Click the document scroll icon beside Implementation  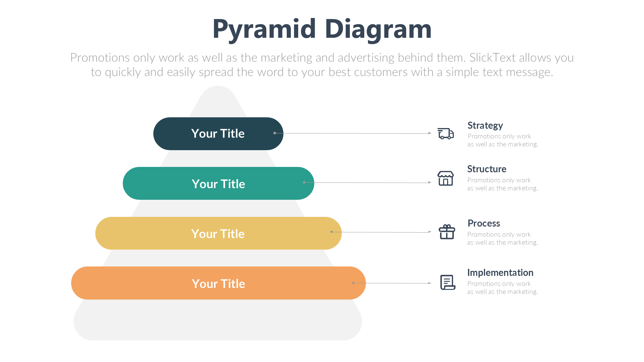(447, 282)
